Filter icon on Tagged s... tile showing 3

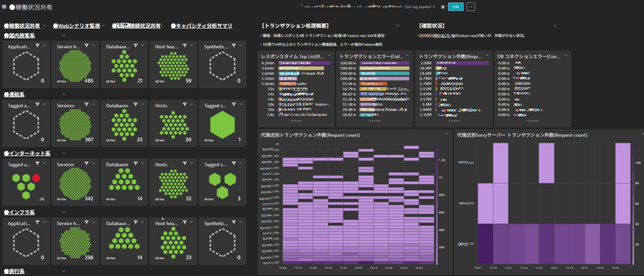234,164
